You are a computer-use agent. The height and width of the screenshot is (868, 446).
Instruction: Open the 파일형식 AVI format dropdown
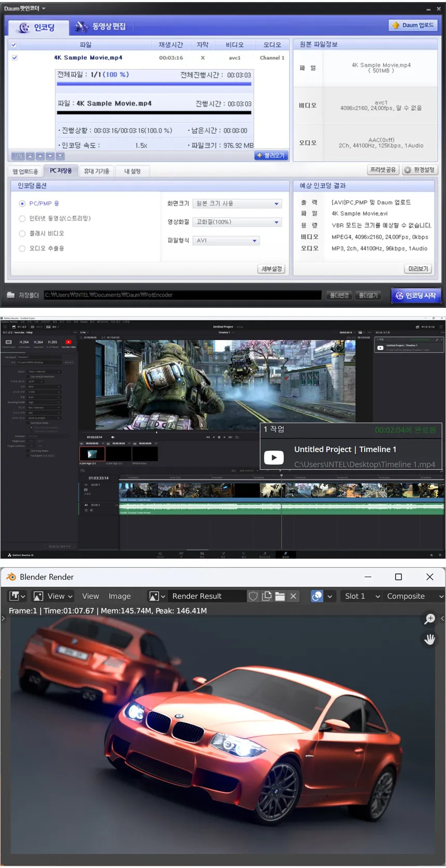226,240
